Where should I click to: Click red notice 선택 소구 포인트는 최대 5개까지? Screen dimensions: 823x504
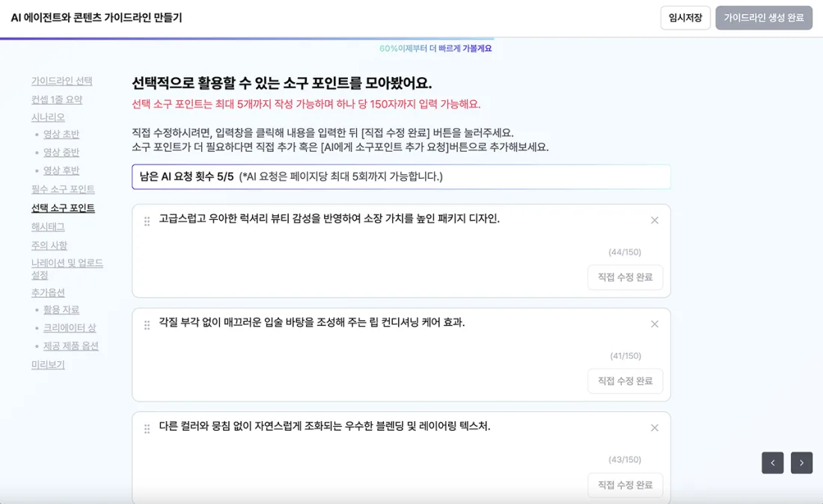(x=306, y=105)
